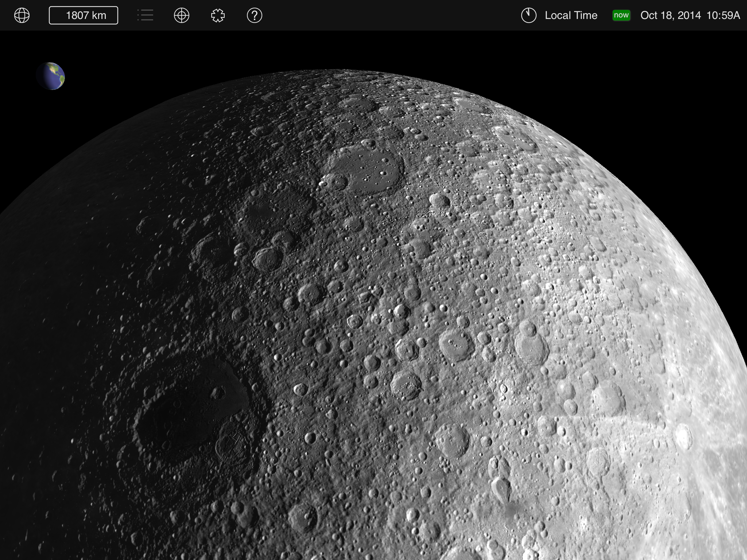747x560 pixels.
Task: Select the date Oct 18, 2014
Action: [670, 15]
